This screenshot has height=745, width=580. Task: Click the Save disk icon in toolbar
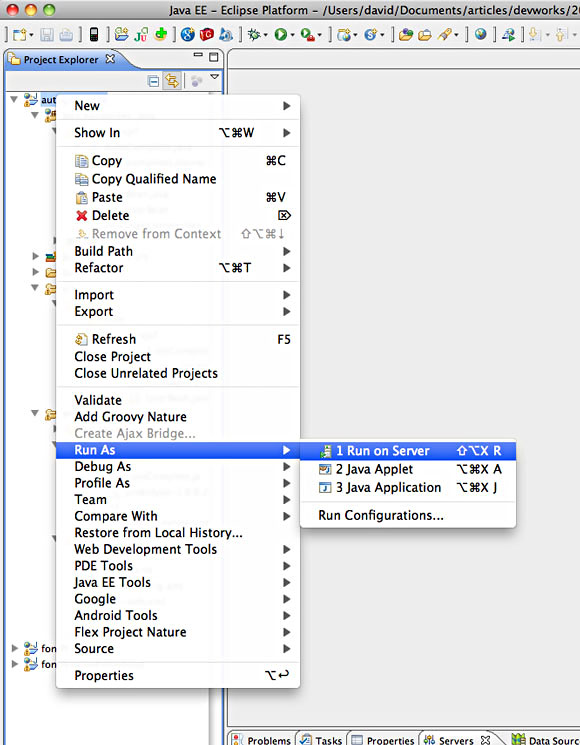click(47, 35)
